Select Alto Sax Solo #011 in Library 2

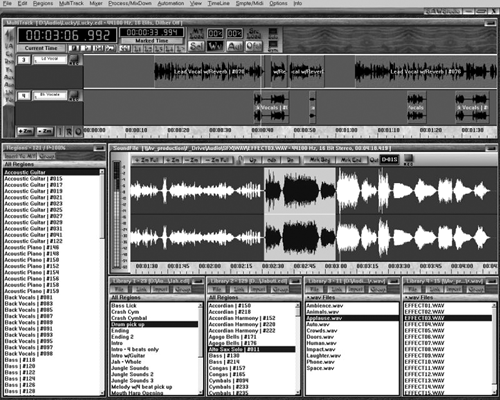coord(252,349)
